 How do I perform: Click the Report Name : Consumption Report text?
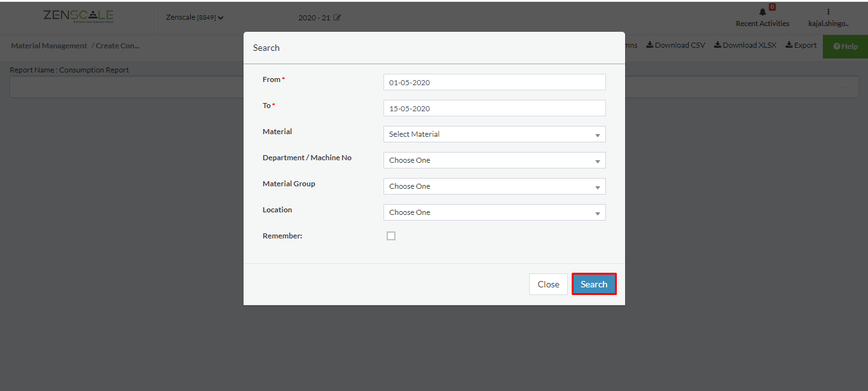(69, 70)
